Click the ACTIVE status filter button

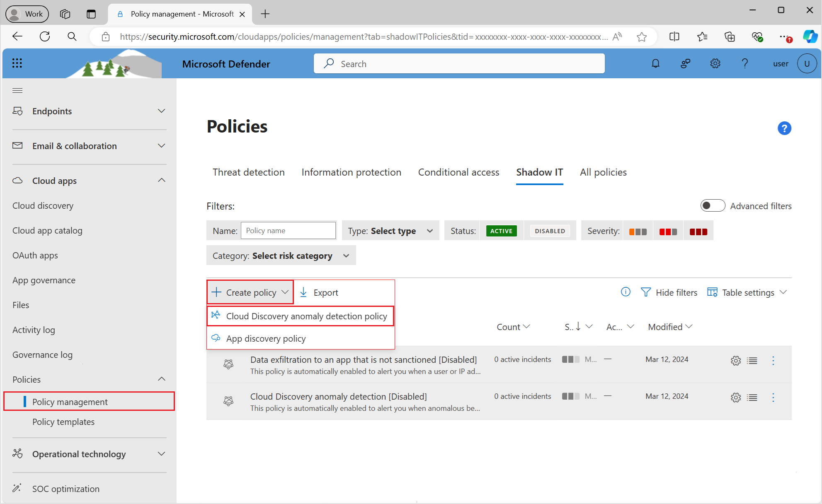[501, 231]
